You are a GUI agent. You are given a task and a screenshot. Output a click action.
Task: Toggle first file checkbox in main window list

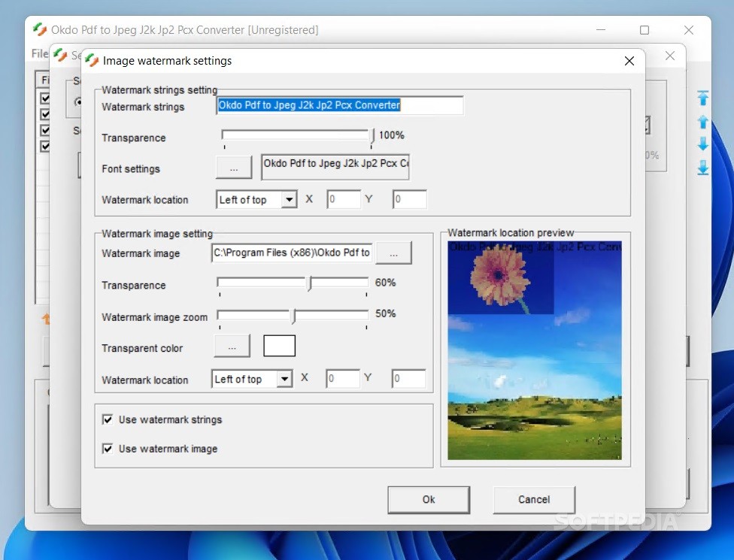45,98
